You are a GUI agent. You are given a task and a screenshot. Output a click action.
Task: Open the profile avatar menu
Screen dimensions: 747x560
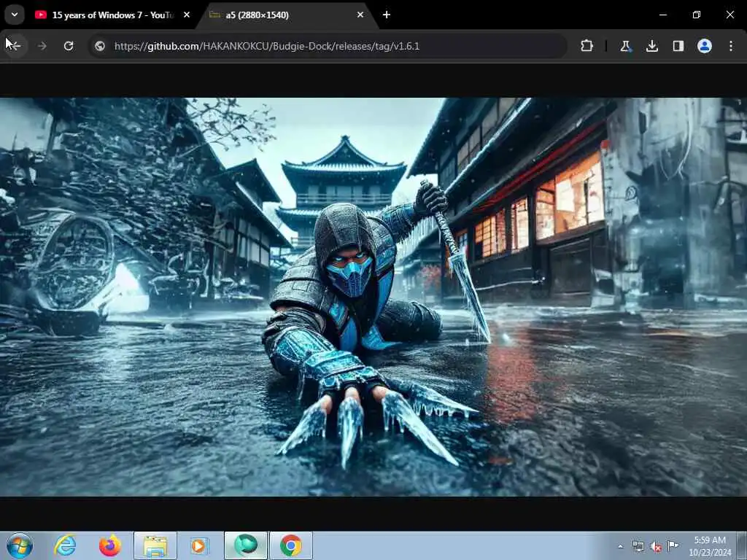(705, 46)
